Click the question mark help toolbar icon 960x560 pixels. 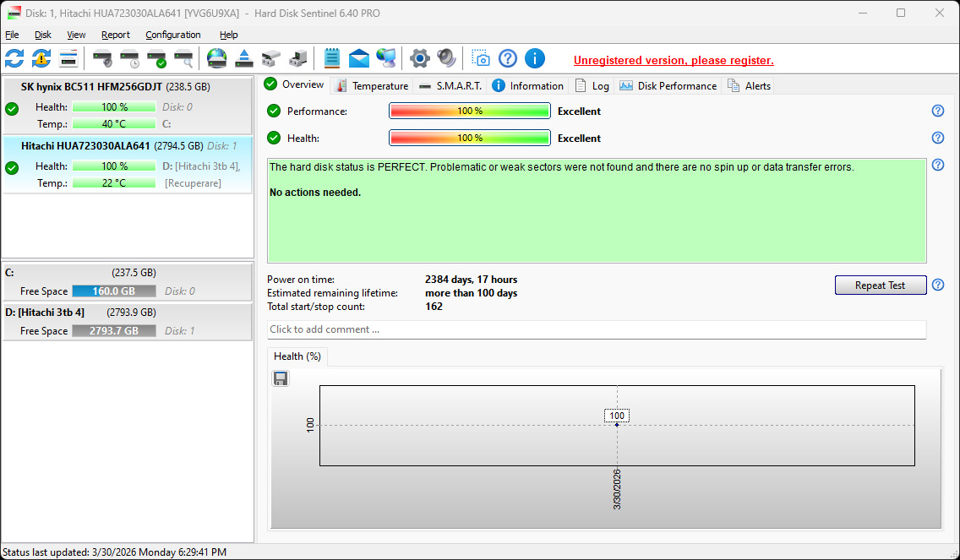(x=508, y=59)
